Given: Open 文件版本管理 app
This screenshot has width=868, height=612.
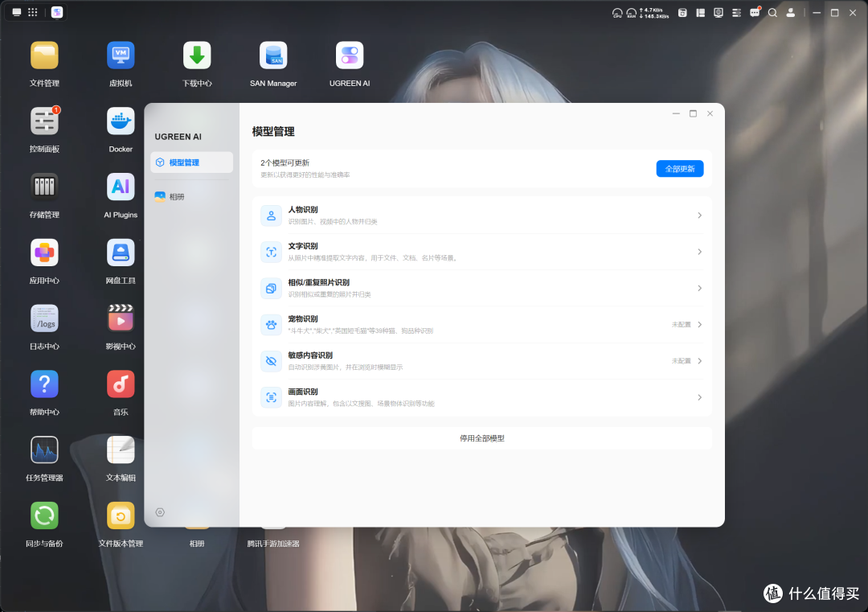Looking at the screenshot, I should (121, 515).
